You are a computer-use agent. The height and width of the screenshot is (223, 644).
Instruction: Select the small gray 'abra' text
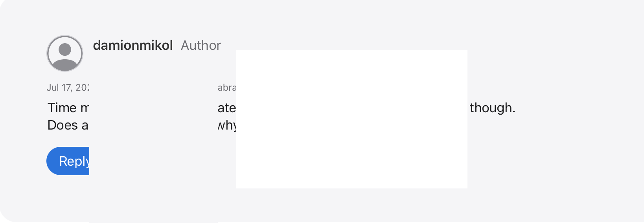coord(227,88)
